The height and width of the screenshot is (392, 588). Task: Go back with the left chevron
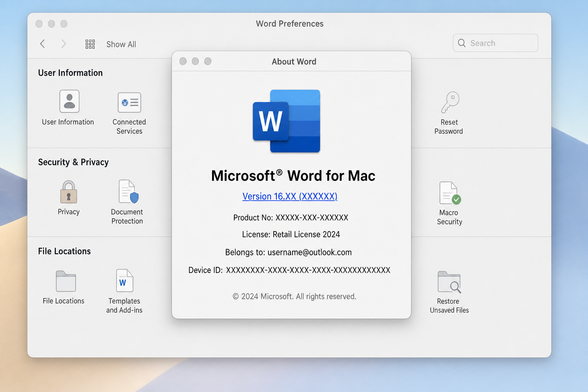42,44
